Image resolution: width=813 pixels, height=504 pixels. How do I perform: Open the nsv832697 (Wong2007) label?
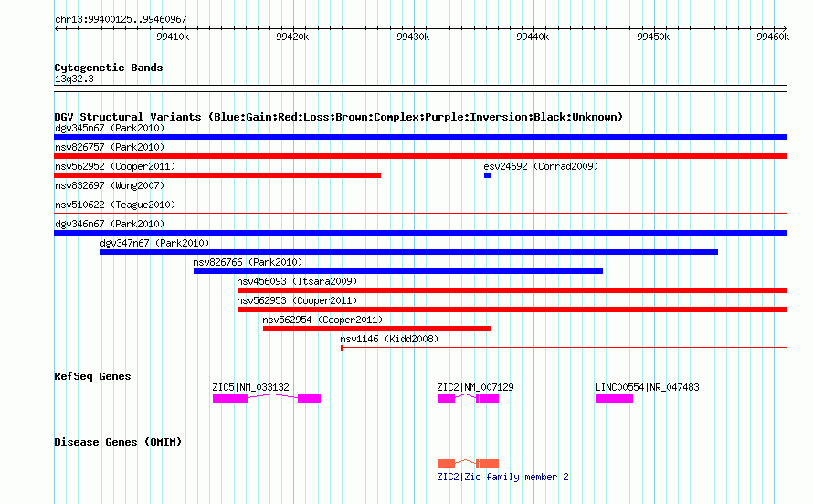tap(110, 185)
